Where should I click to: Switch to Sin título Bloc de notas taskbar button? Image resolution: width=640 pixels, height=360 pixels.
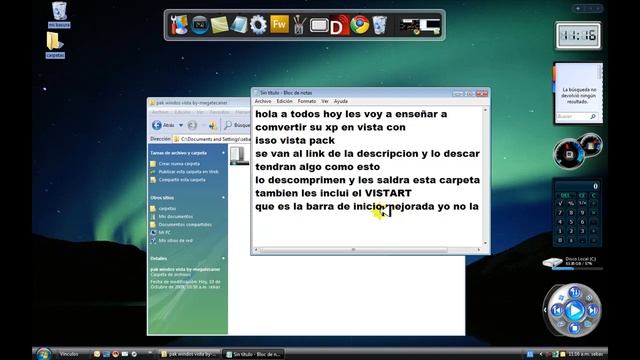click(253, 354)
